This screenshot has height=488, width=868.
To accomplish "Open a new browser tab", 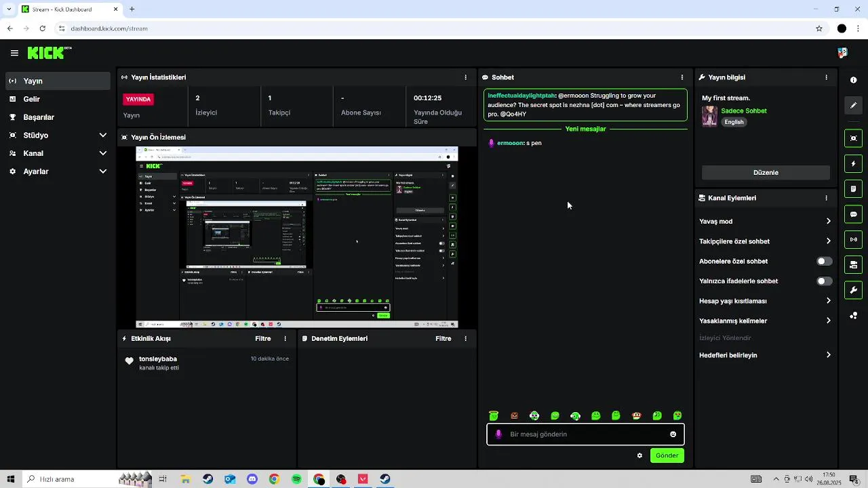I will point(132,9).
